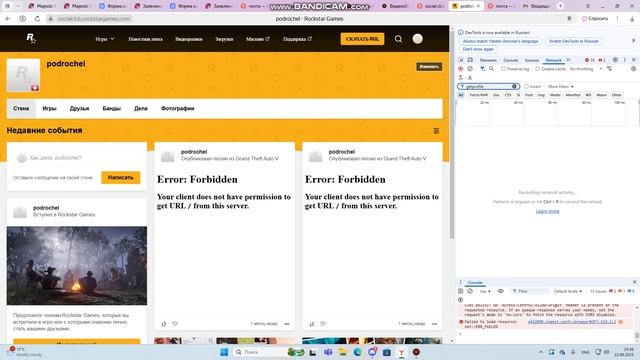Viewport: 640px width, 360px height.
Task: Reload the page with the refresh icon
Action: 37,19
